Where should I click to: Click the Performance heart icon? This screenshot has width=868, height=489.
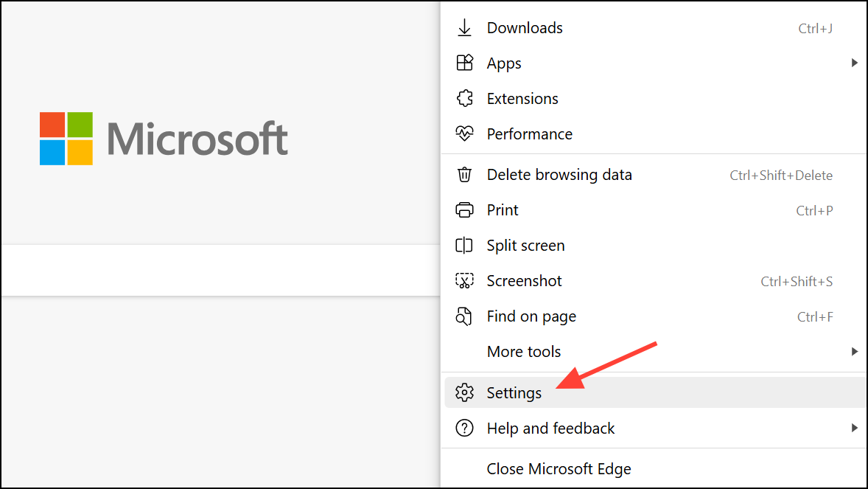coord(465,133)
